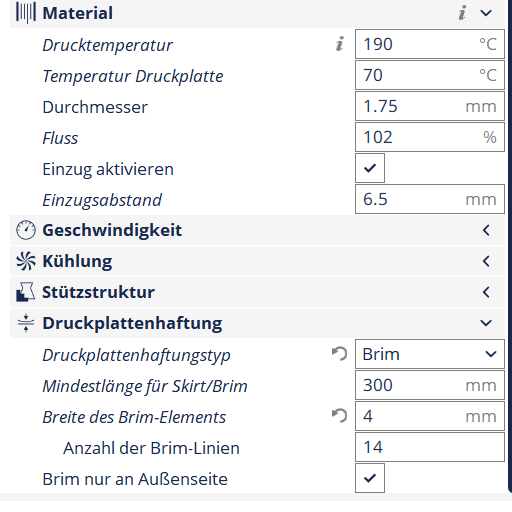Collapse the Material section chevron
The width and height of the screenshot is (512, 512).
click(486, 13)
